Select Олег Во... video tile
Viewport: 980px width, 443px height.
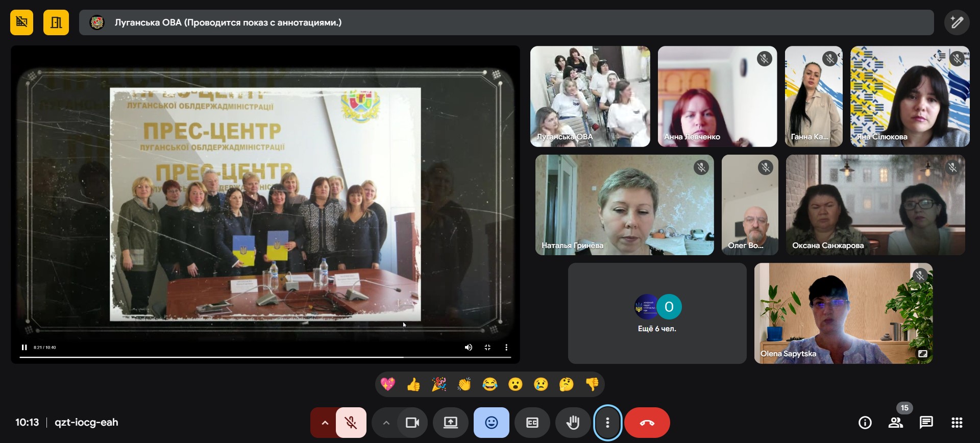click(750, 205)
